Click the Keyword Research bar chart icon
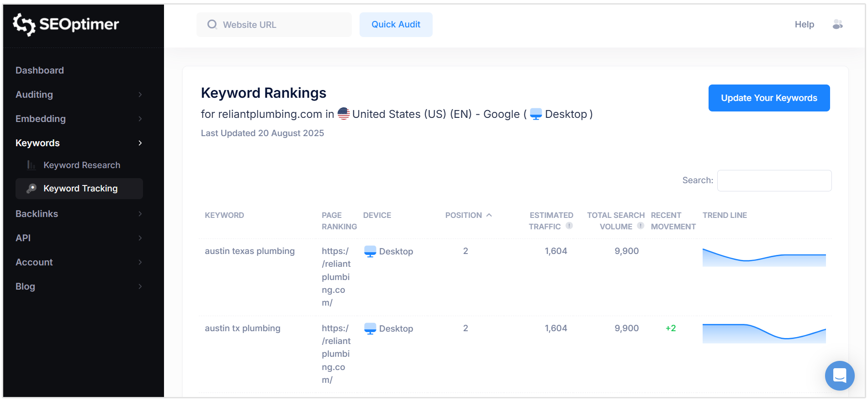 [31, 165]
